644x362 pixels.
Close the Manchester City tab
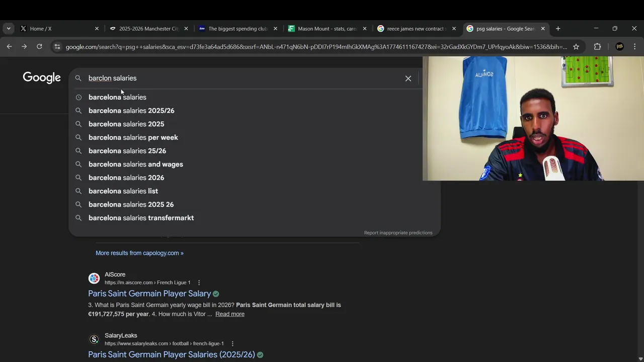(x=186, y=29)
